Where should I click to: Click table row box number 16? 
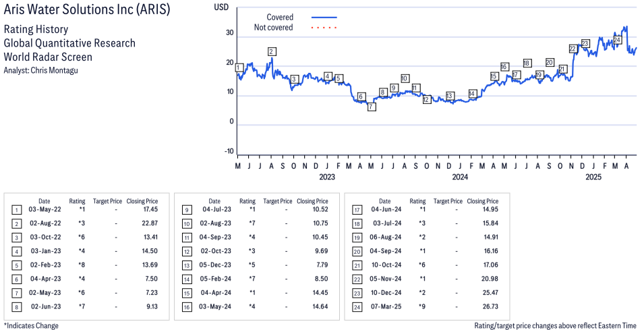coord(187,308)
